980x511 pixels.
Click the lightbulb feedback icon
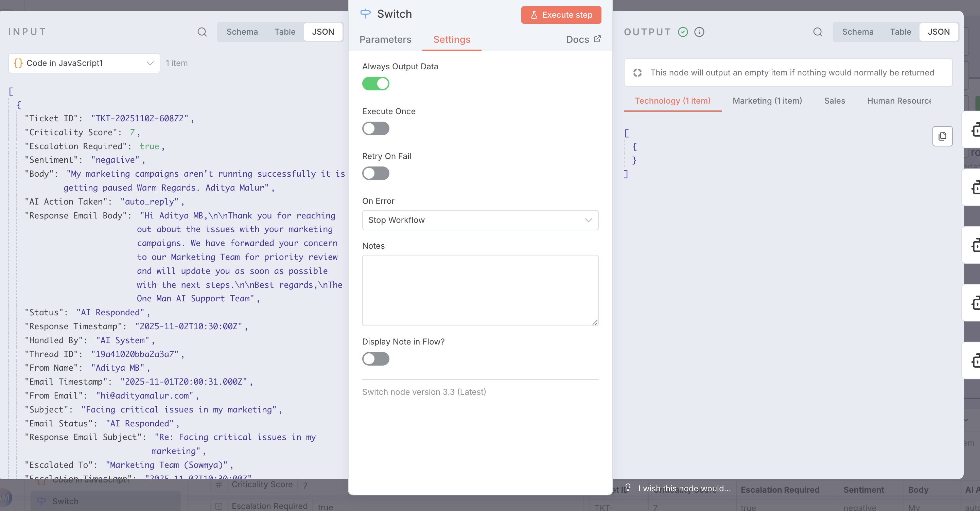pos(628,487)
